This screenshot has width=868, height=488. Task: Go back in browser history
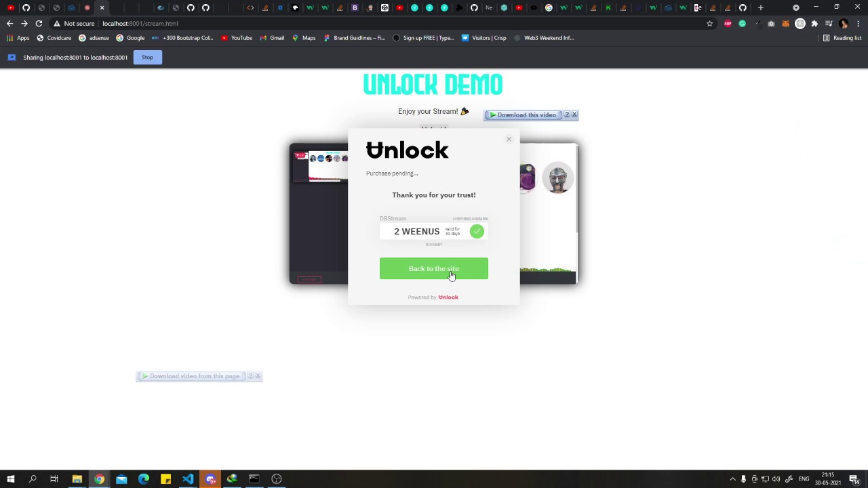pos(9,24)
